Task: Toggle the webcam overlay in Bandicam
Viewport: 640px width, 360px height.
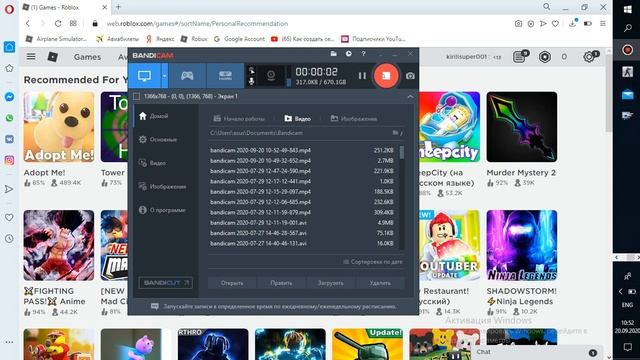Action: point(271,76)
